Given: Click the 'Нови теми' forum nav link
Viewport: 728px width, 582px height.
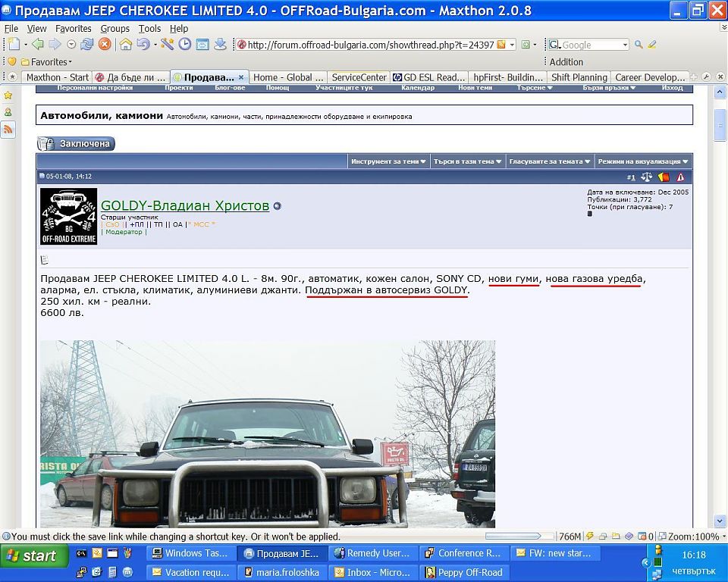Looking at the screenshot, I should click(475, 87).
